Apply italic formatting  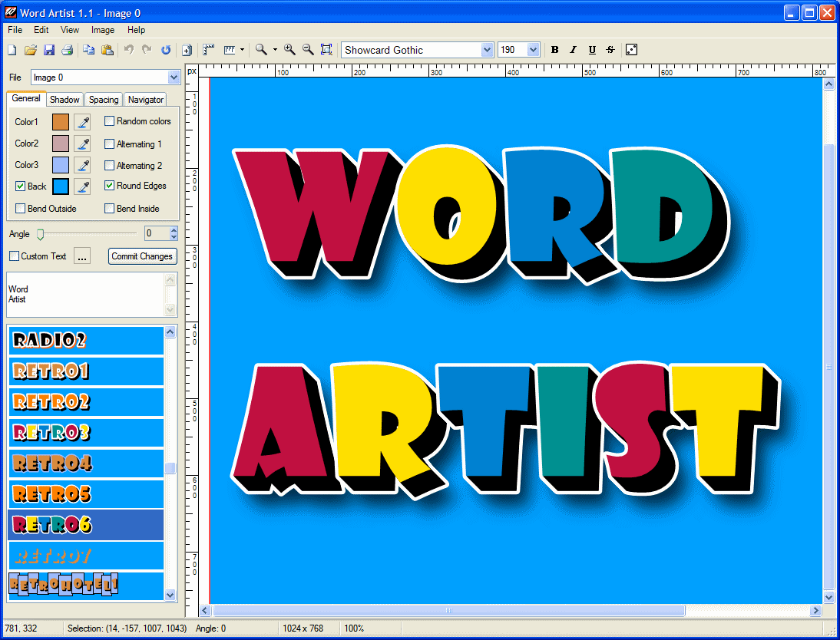coord(574,50)
